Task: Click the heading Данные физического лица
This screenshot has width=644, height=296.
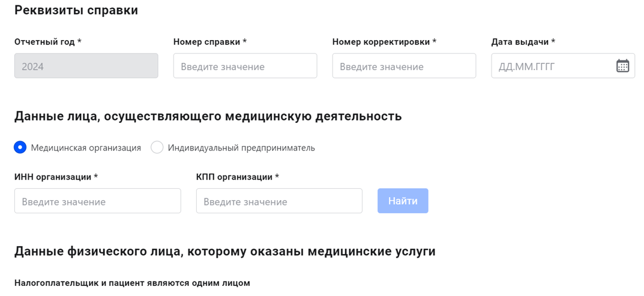Action: [224, 252]
